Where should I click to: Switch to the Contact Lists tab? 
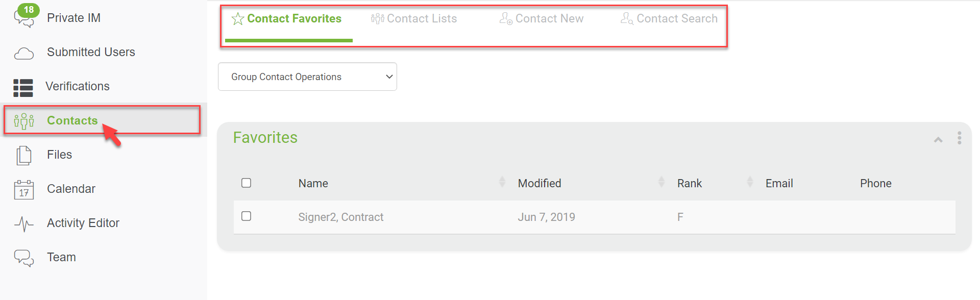point(414,19)
